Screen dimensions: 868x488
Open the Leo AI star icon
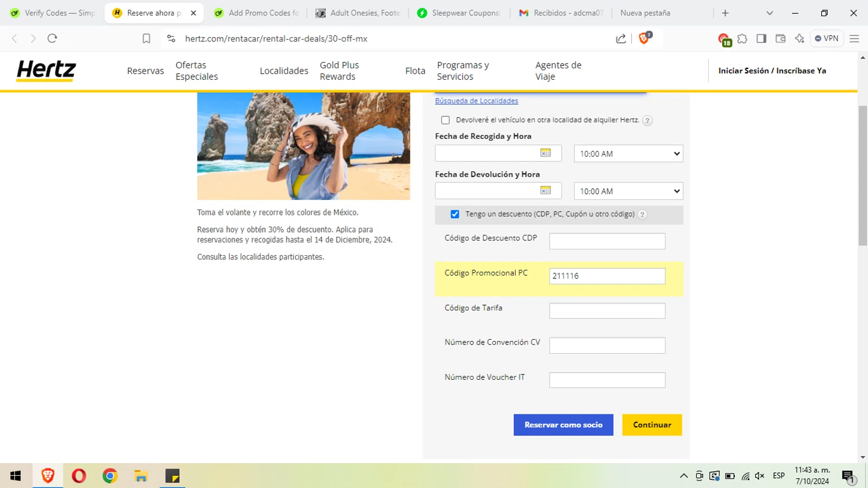point(800,38)
